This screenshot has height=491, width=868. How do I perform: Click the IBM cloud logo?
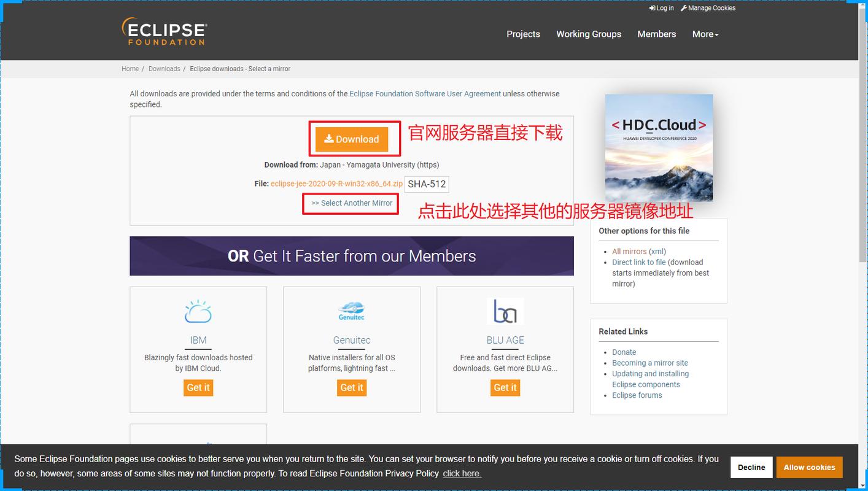pyautogui.click(x=198, y=312)
